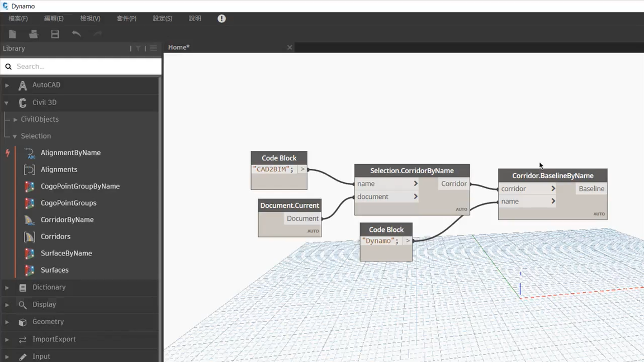The image size is (644, 362).
Task: Select the CorridorByName library node
Action: click(x=67, y=220)
